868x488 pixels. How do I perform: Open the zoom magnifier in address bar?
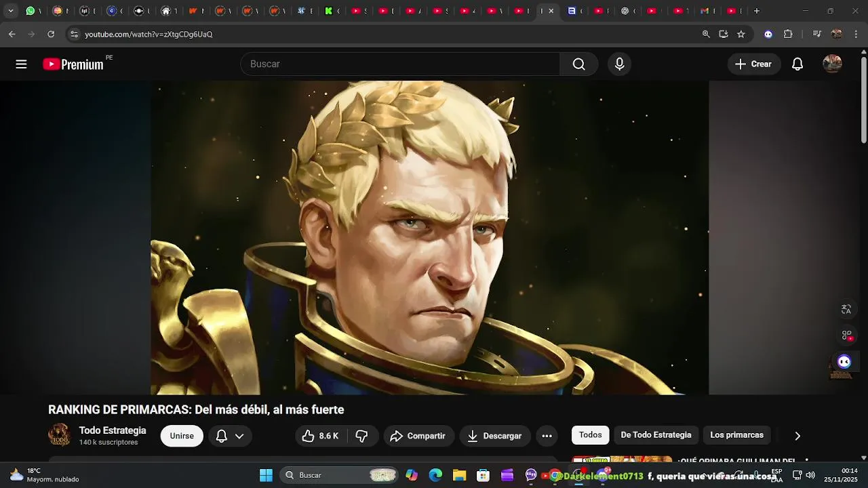(x=706, y=34)
